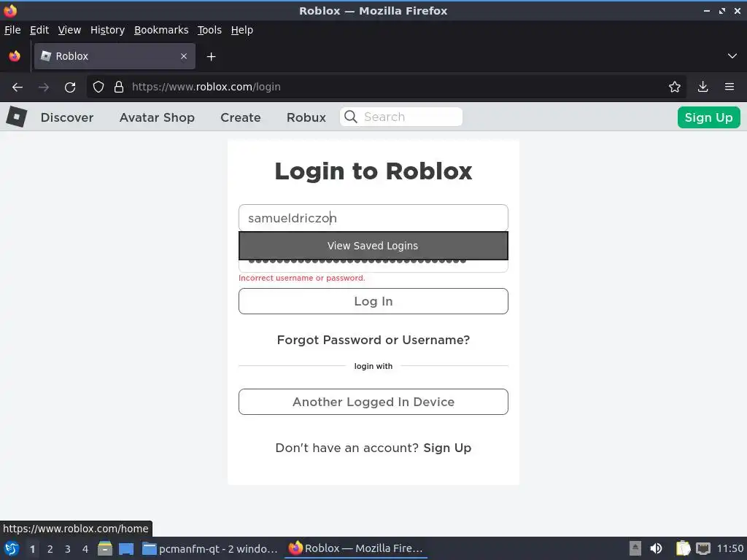Viewport: 747px width, 560px height.
Task: Click the green Sign Up button
Action: 709,117
